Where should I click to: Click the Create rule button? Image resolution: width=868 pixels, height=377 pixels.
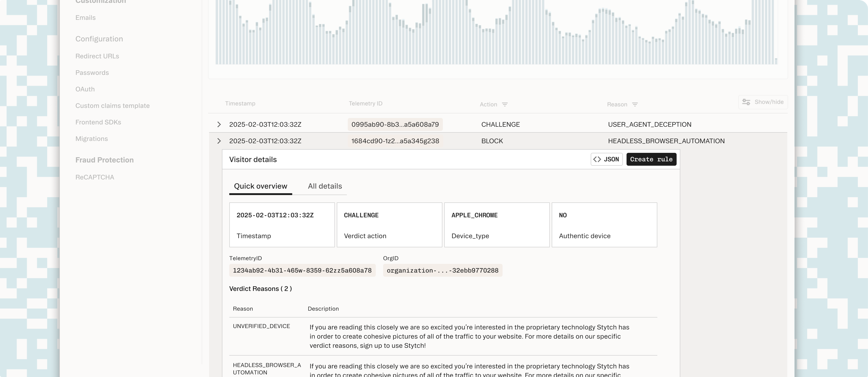pos(651,159)
